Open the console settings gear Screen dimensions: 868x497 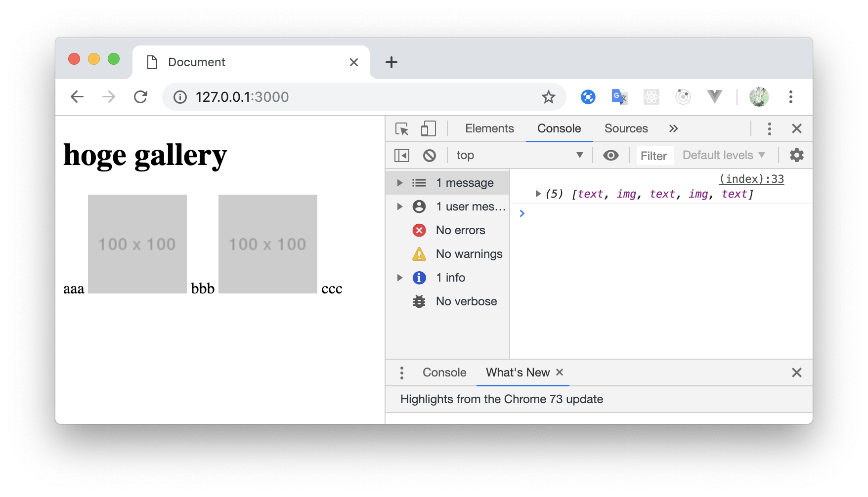click(796, 155)
